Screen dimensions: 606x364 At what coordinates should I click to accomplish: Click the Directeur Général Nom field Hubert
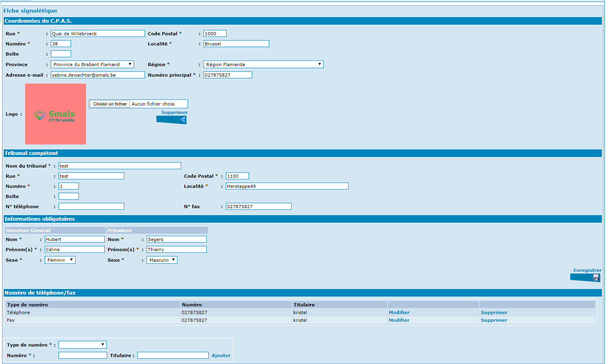pos(75,239)
